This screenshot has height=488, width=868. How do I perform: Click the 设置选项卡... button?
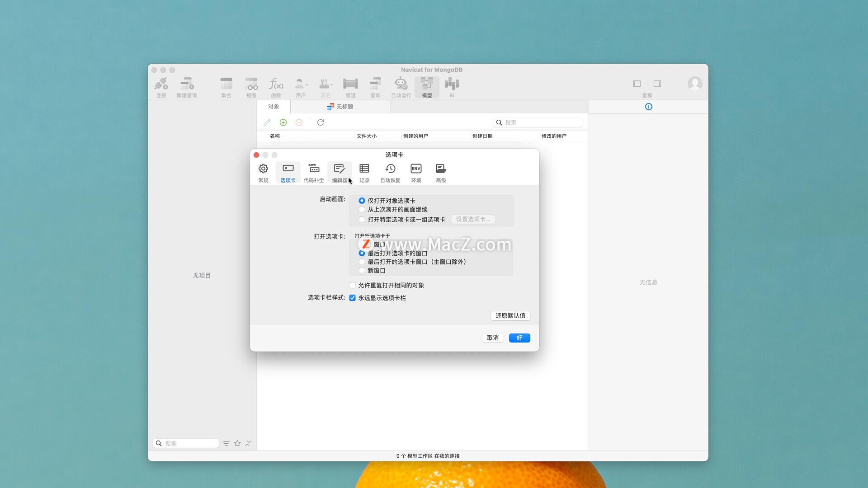[473, 219]
